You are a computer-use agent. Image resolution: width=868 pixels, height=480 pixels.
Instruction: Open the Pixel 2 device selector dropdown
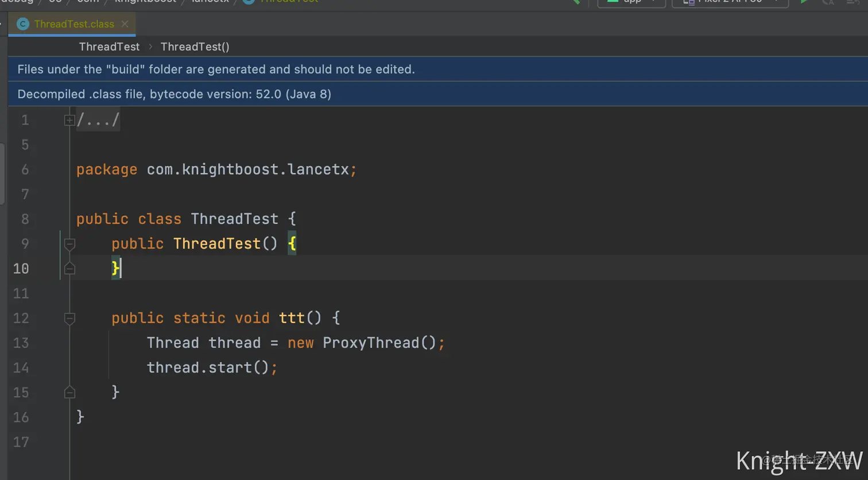[x=730, y=2]
